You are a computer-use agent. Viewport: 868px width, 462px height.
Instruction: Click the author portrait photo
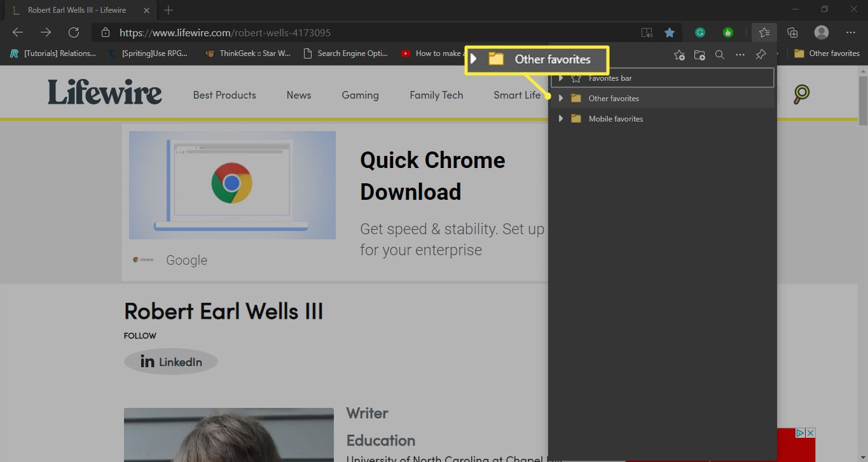[x=229, y=435]
